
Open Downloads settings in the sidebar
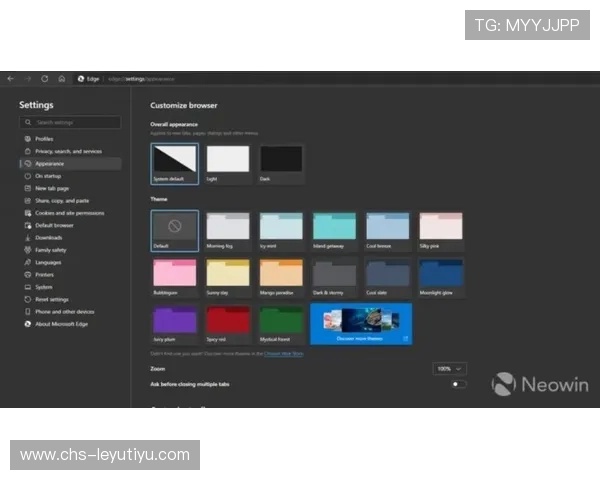pos(48,237)
